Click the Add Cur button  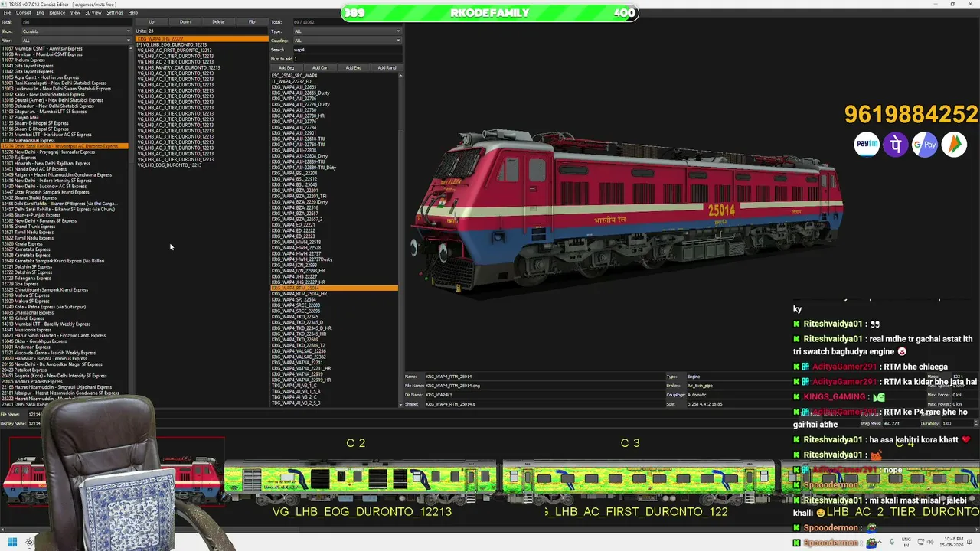pos(320,68)
